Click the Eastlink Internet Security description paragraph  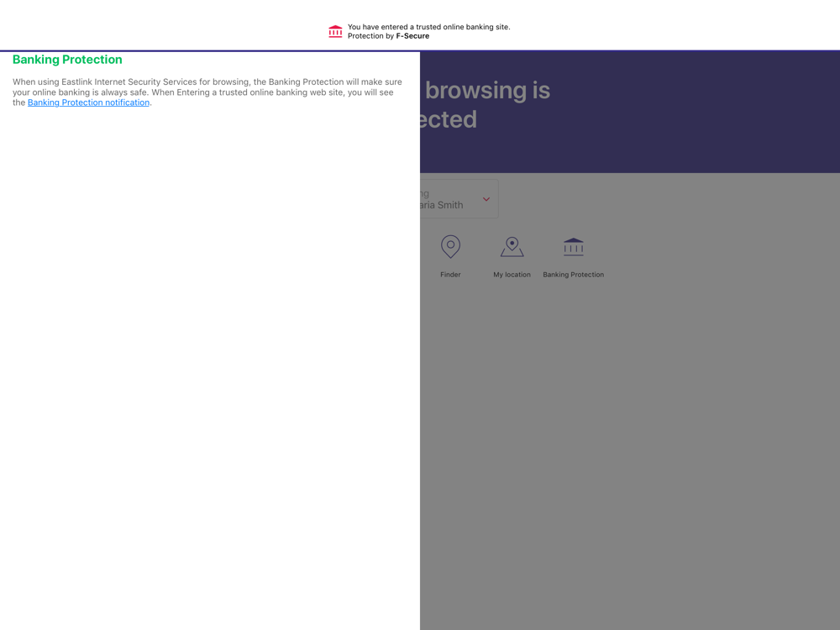coord(207,92)
